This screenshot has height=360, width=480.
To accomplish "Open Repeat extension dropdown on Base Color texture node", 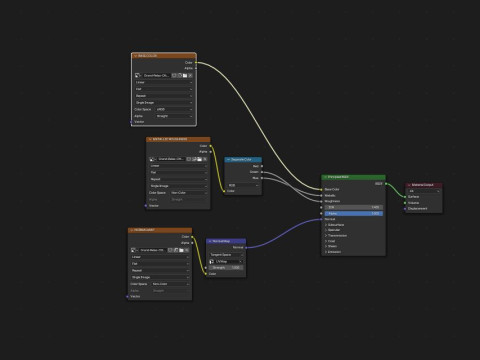I will coord(164,96).
